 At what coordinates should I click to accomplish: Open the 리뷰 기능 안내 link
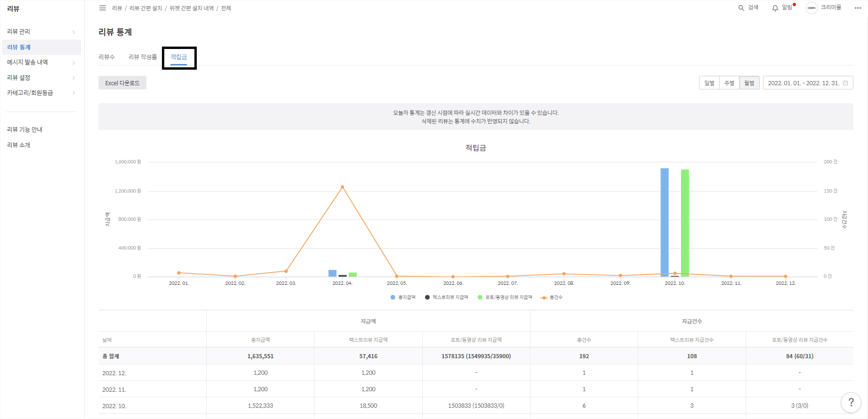click(25, 129)
